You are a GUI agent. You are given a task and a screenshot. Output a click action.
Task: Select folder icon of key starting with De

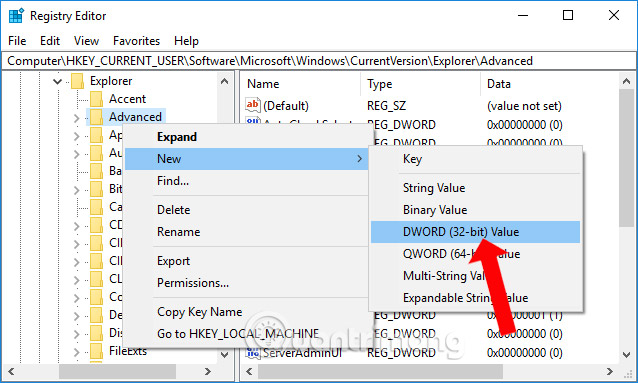click(96, 315)
